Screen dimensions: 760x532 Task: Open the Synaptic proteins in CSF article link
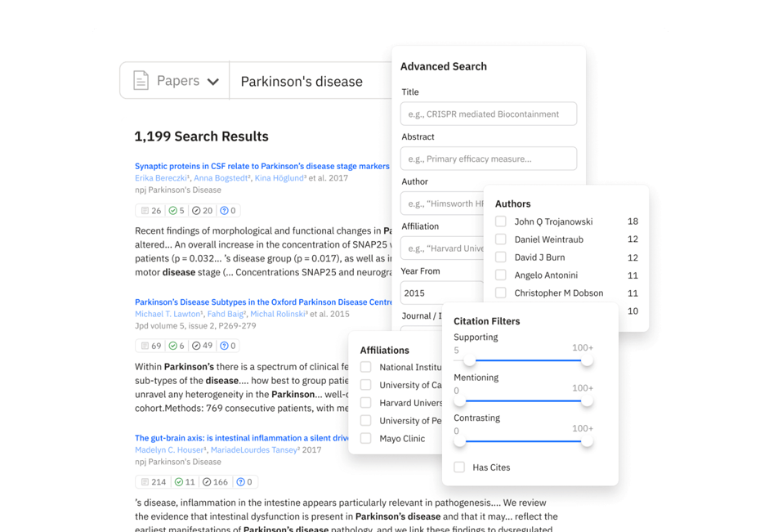point(261,166)
